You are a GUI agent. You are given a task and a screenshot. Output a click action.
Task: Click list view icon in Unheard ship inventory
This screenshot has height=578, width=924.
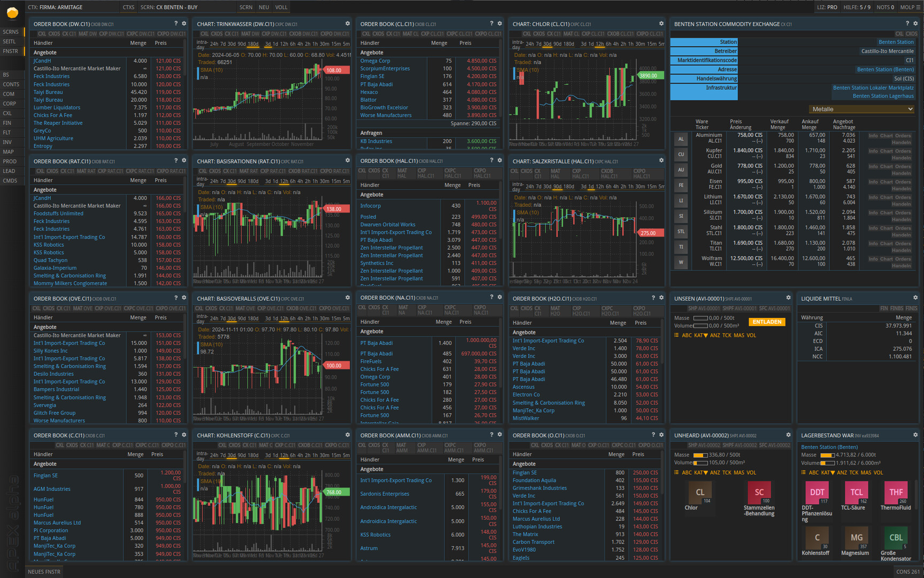click(676, 473)
